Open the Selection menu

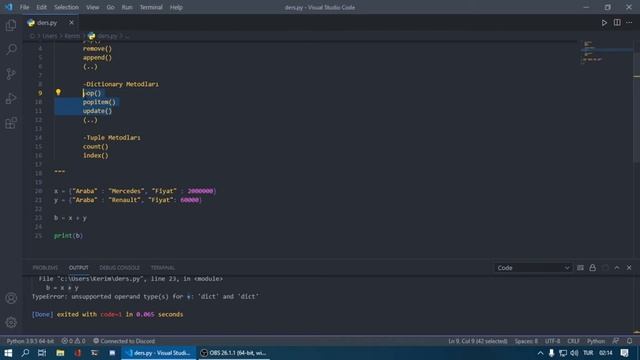pyautogui.click(x=66, y=7)
